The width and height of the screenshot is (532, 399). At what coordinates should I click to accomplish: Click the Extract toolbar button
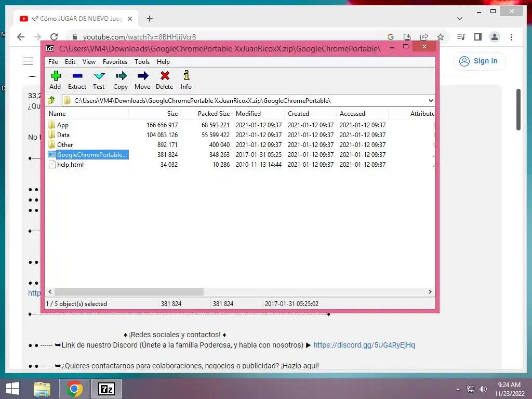pos(77,80)
